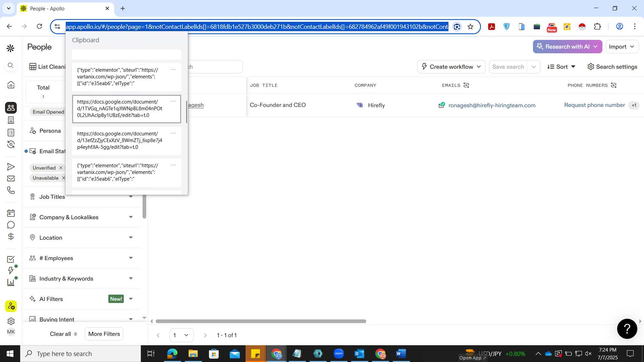Open MK profile avatar
This screenshot has width=644, height=362.
point(11,332)
